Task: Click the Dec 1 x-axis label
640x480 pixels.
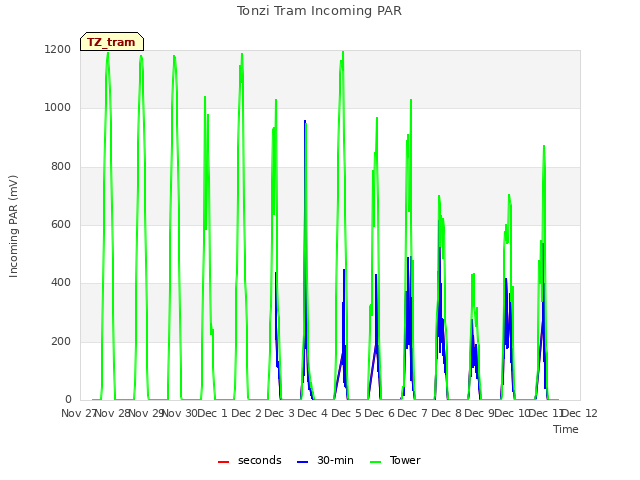Action: click(212, 413)
